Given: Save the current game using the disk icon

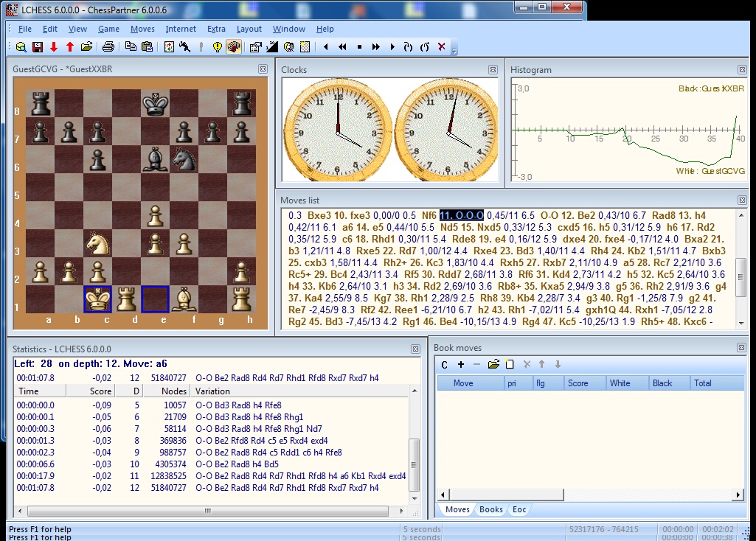Looking at the screenshot, I should click(x=37, y=47).
